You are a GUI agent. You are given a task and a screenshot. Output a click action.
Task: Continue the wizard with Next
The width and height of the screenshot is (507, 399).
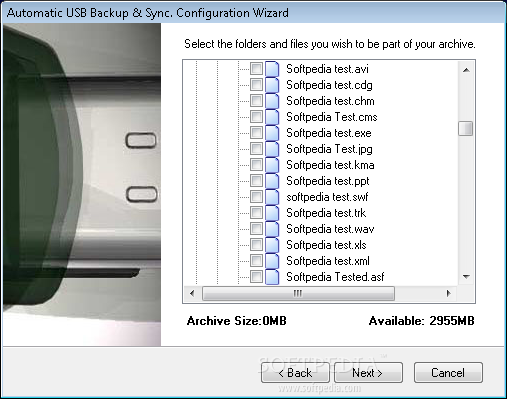(368, 373)
